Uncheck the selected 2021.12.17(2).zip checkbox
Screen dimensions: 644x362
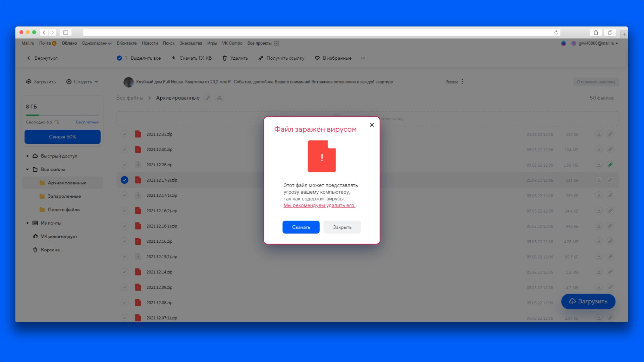(124, 180)
